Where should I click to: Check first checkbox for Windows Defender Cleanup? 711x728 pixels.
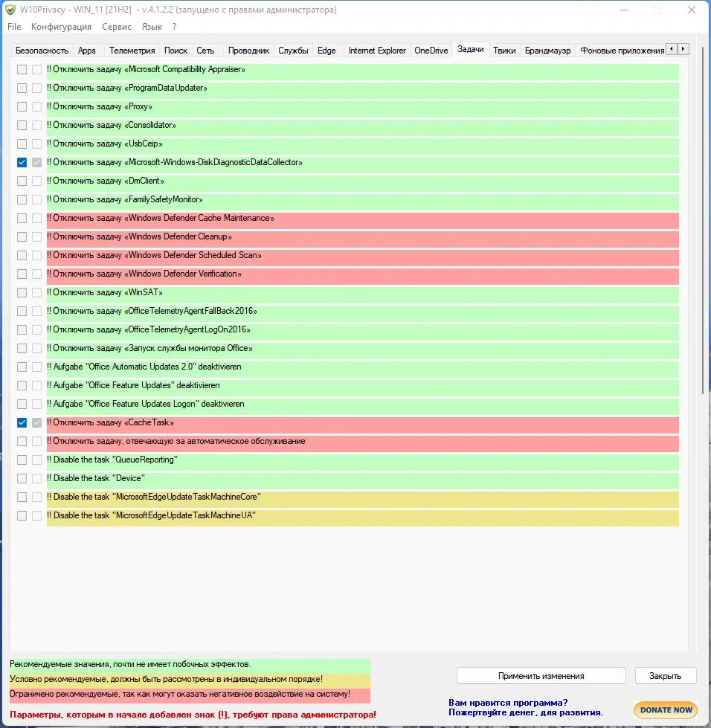22,236
